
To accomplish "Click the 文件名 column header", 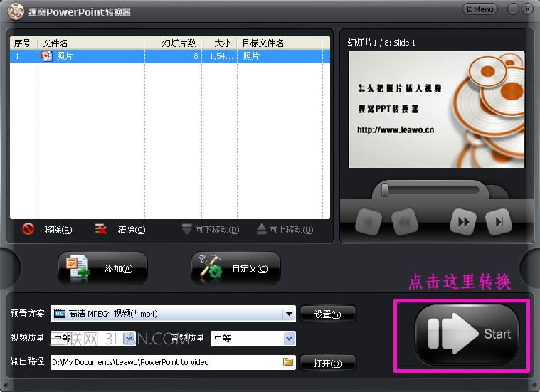I will point(90,43).
